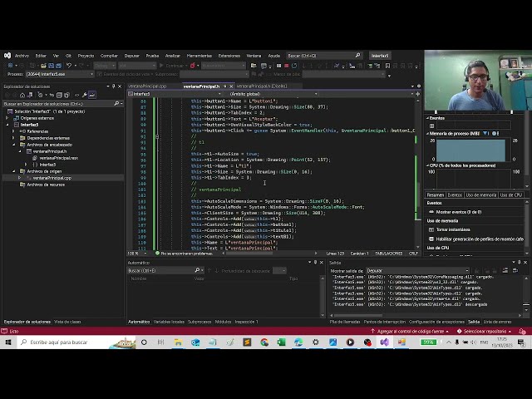Click Visual Studio icon on the taskbar
532x399 pixels.
click(x=384, y=342)
